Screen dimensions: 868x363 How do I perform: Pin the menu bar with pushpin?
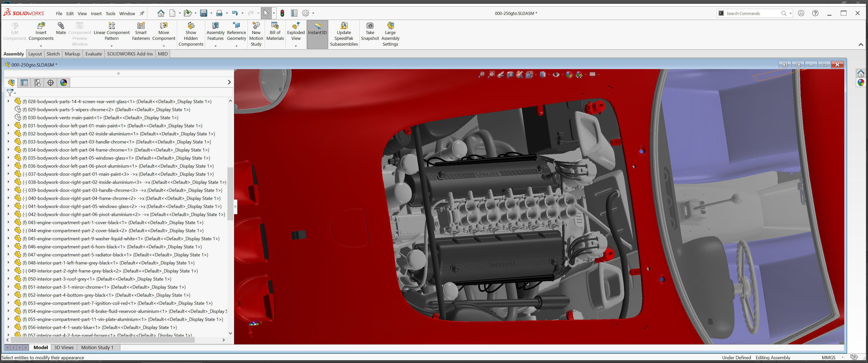coord(142,13)
